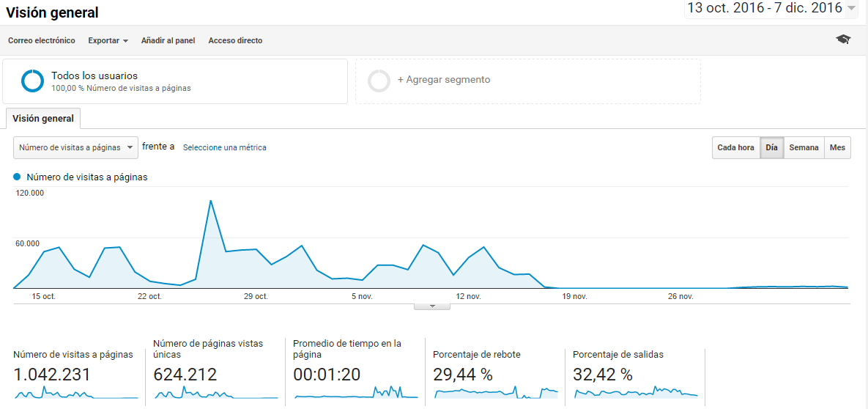Click the 19 nov. axis label
The image size is (868, 409).
[x=574, y=297]
